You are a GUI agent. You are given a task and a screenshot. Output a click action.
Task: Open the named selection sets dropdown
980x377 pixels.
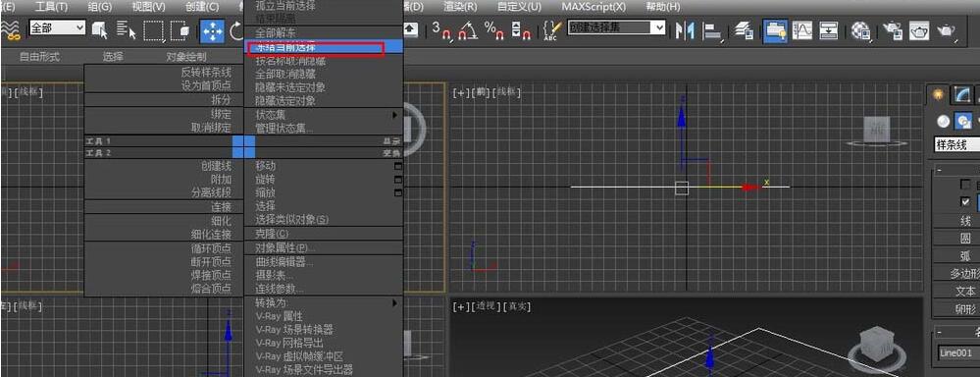[617, 27]
